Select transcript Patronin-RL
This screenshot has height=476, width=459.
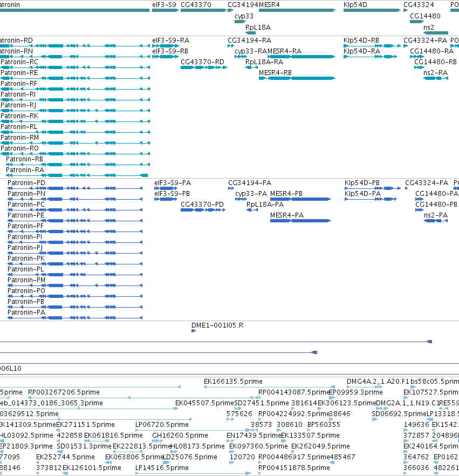point(75,132)
